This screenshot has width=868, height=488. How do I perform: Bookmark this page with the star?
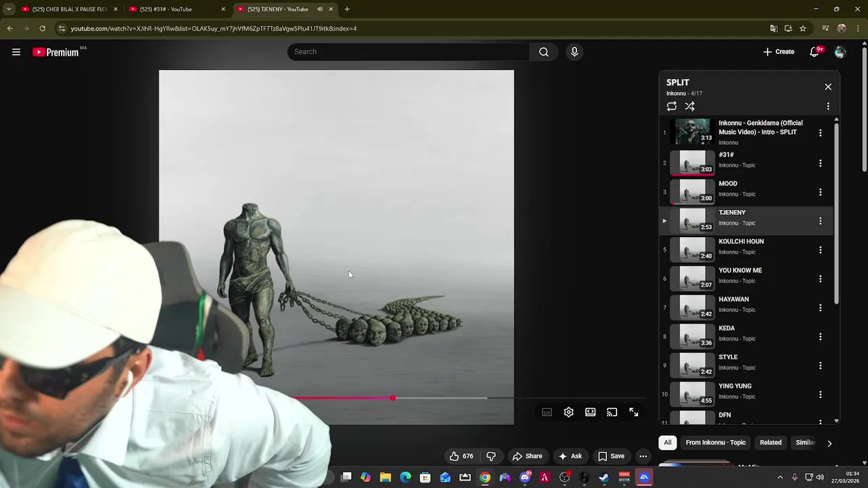[803, 28]
